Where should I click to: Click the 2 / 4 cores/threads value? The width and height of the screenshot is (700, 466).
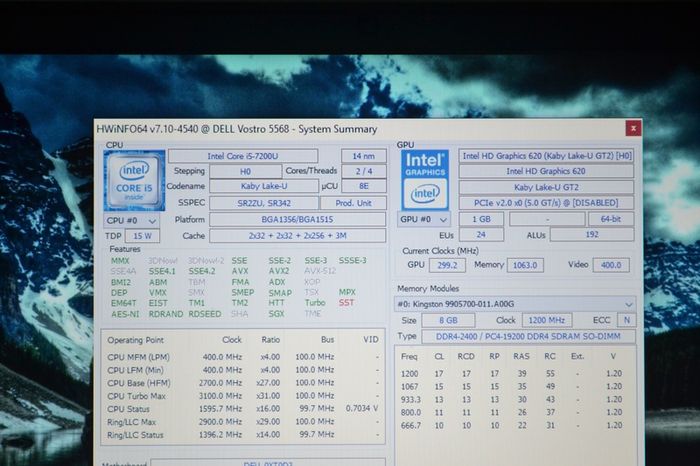click(x=364, y=171)
